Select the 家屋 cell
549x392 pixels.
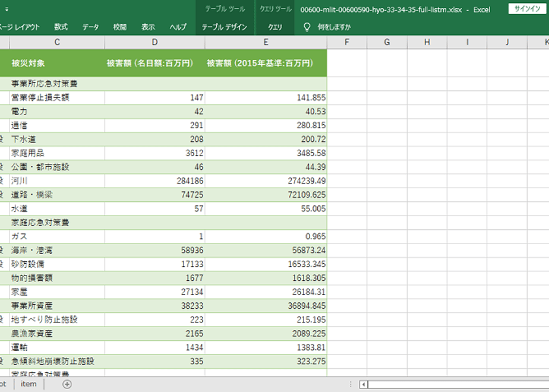click(57, 292)
